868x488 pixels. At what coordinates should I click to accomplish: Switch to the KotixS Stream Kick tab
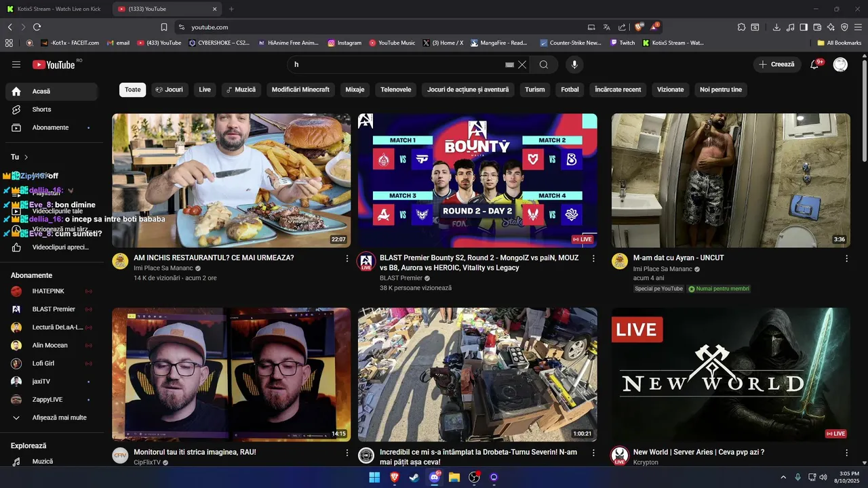pyautogui.click(x=55, y=9)
